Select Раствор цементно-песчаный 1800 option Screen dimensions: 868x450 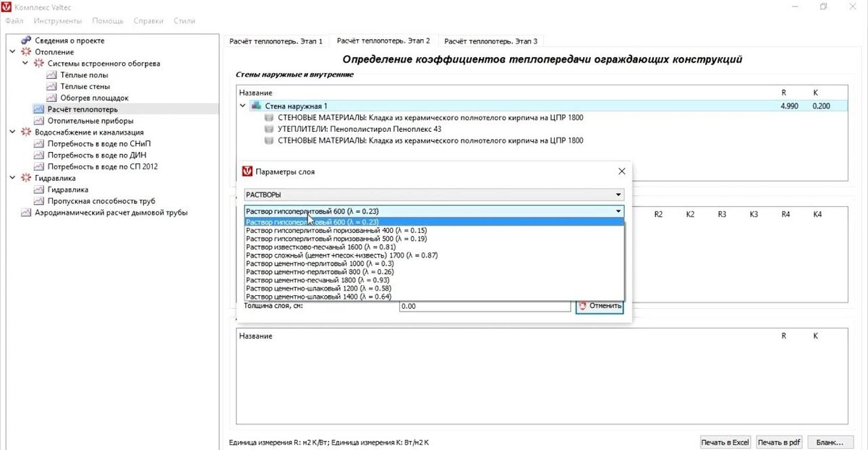(x=434, y=280)
